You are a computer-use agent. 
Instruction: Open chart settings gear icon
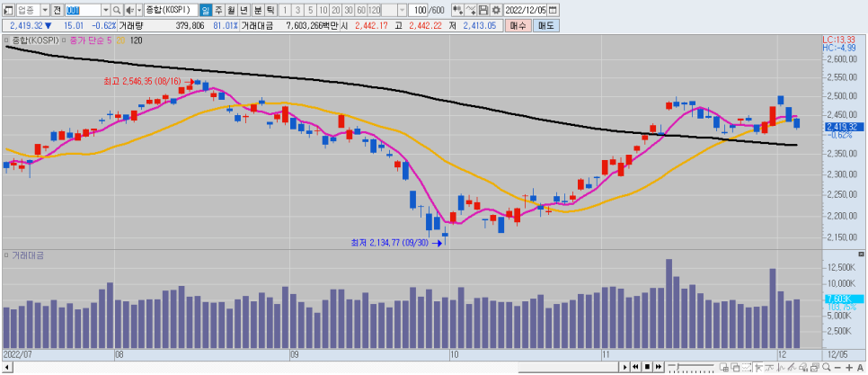point(496,10)
